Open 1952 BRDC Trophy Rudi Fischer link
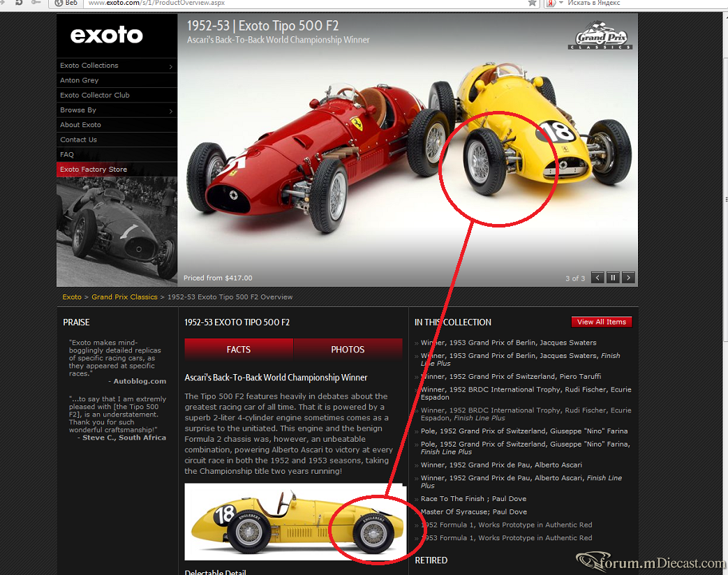 (526, 393)
